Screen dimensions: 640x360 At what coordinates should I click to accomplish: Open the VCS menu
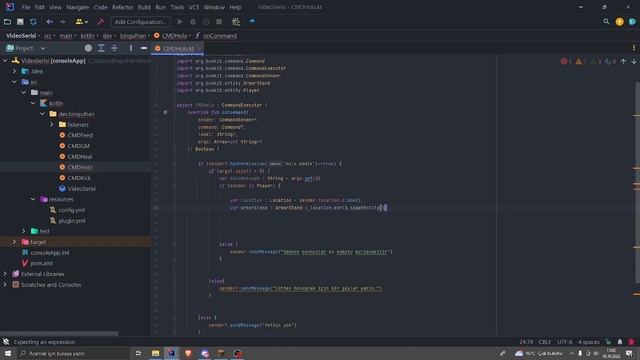194,7
